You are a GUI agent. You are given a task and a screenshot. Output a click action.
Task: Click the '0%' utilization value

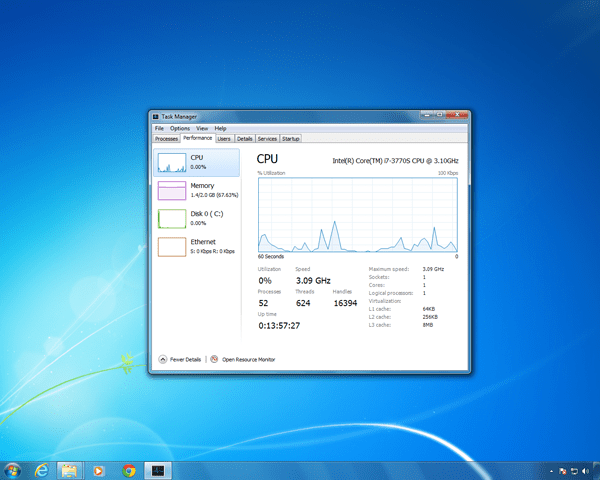point(265,281)
